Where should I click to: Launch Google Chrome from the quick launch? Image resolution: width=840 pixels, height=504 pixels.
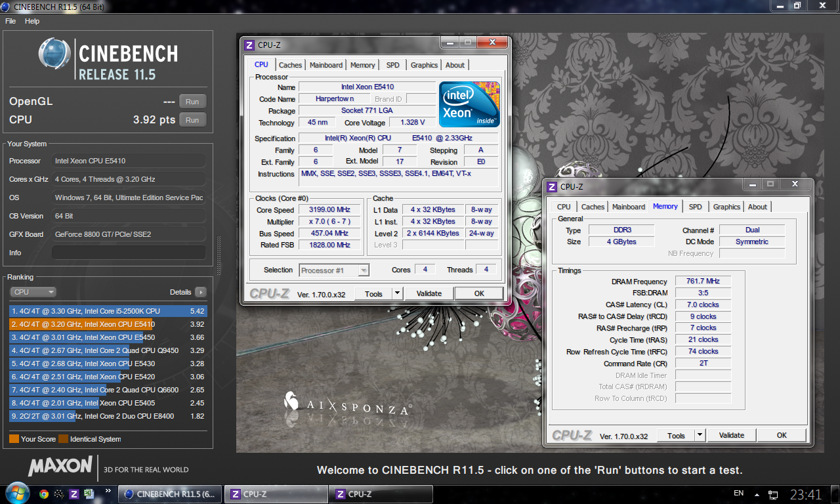point(44,494)
